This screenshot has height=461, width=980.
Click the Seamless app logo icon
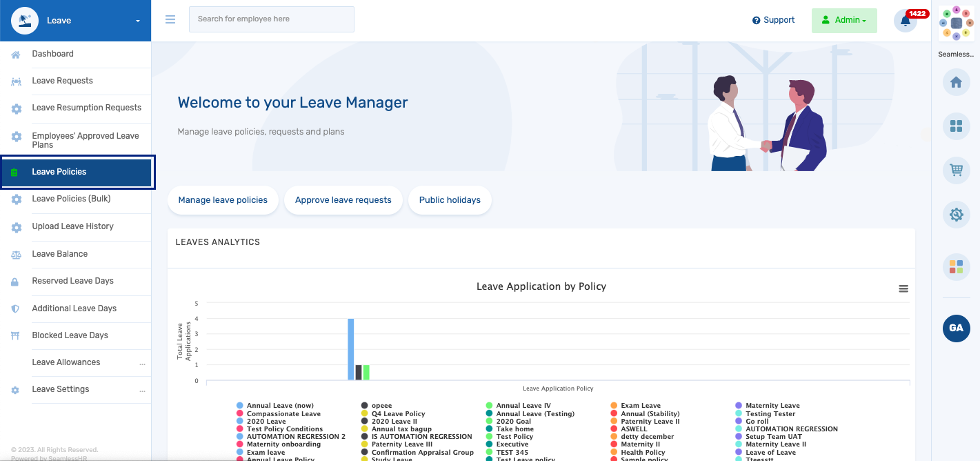956,23
